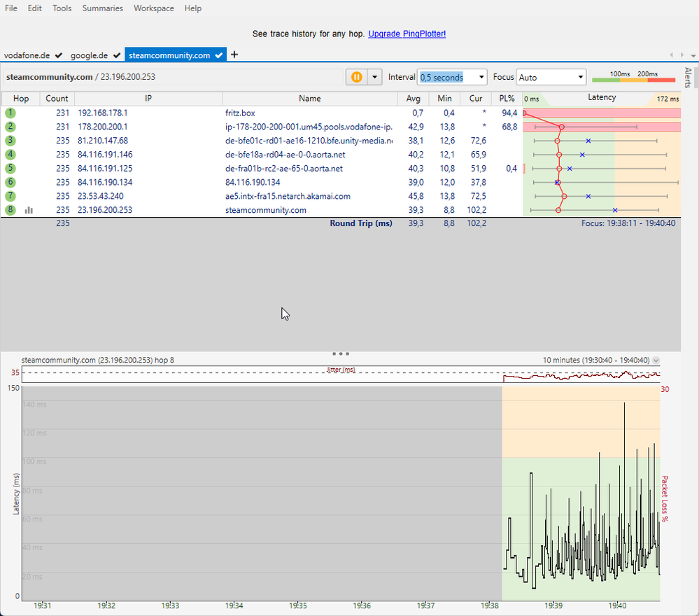Click the 100ms 200ms latency color scale
Screen dimensions: 699x616
click(x=633, y=77)
